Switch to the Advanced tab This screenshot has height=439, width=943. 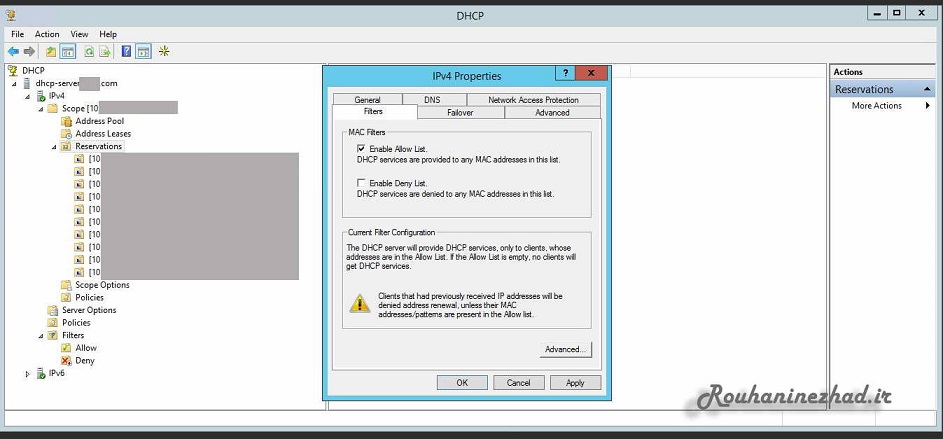coord(552,112)
